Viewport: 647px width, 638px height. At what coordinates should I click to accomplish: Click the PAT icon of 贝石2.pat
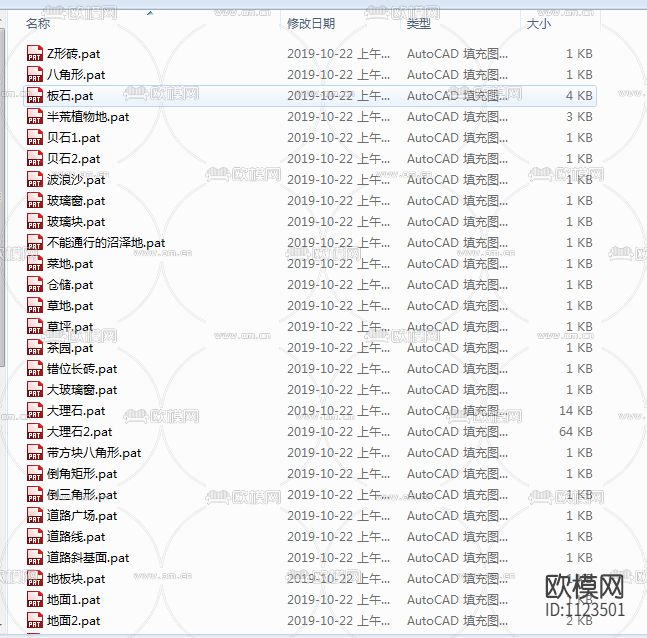point(35,159)
